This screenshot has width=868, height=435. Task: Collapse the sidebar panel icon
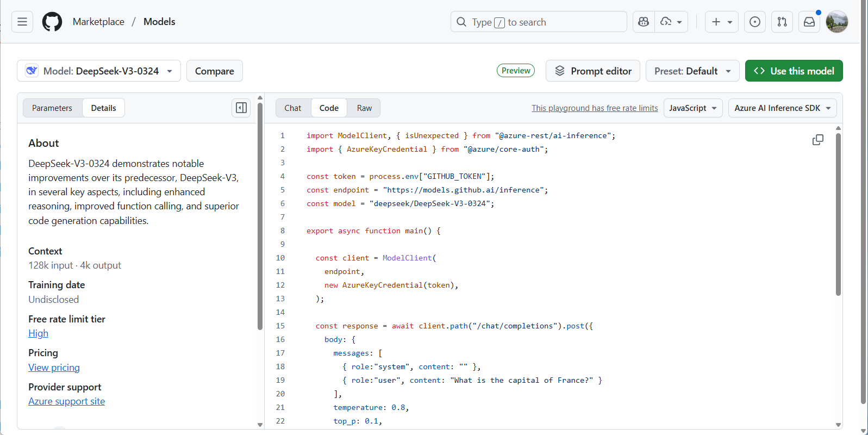(x=241, y=108)
